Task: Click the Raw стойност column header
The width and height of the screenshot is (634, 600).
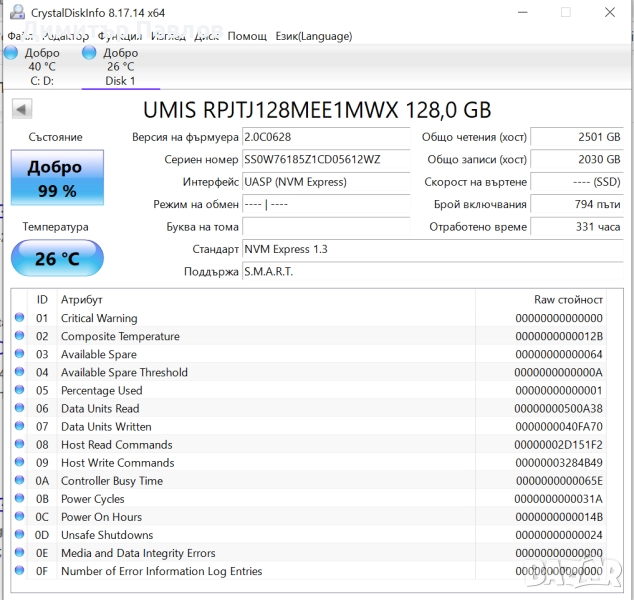Action: point(568,300)
